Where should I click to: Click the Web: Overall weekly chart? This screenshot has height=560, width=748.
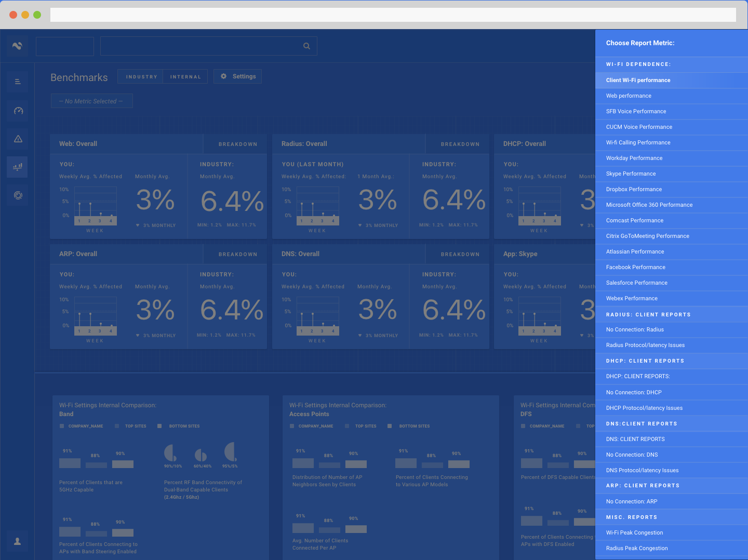(x=96, y=206)
